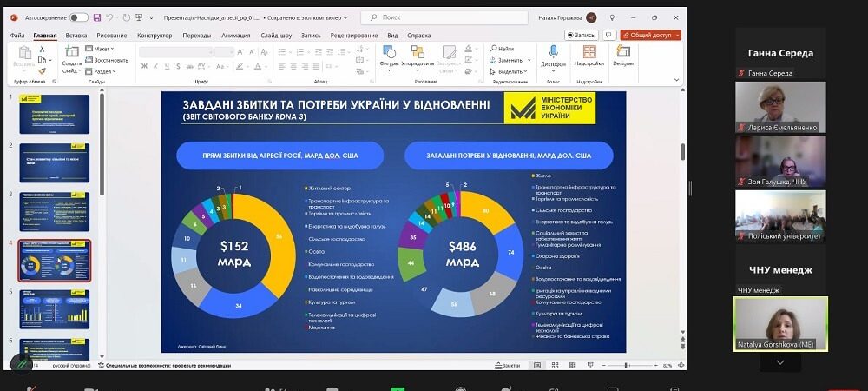
Task: Open the comments pane icon
Action: click(x=609, y=35)
